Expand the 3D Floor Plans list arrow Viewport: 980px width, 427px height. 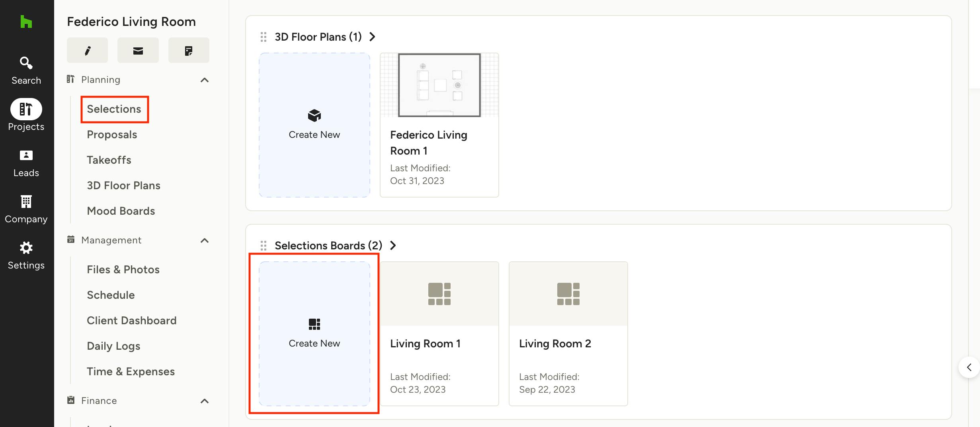tap(373, 37)
